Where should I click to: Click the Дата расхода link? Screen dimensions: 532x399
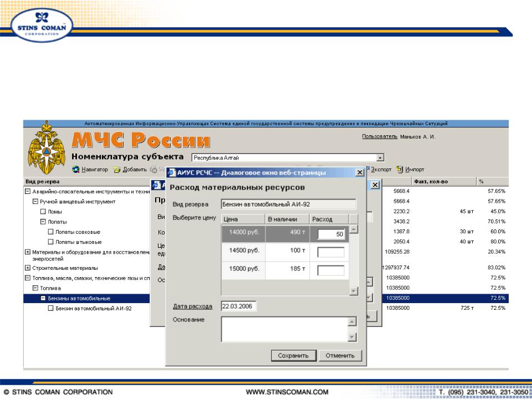193,306
